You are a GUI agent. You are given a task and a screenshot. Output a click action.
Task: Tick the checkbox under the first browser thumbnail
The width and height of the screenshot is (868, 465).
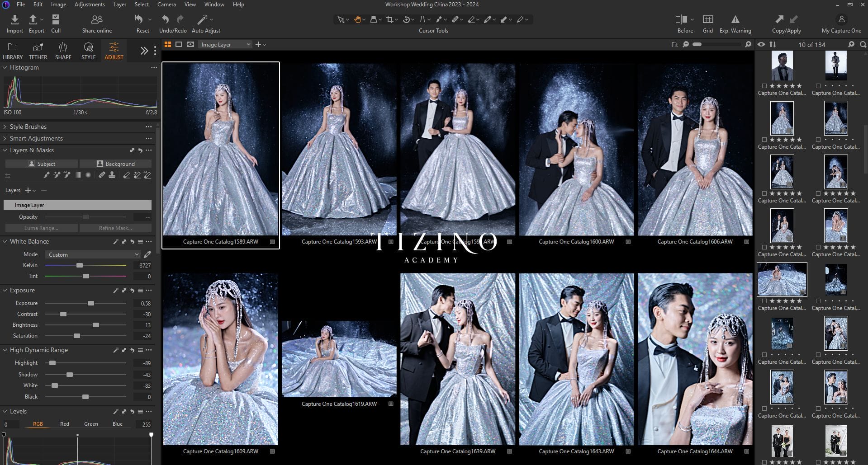click(764, 86)
